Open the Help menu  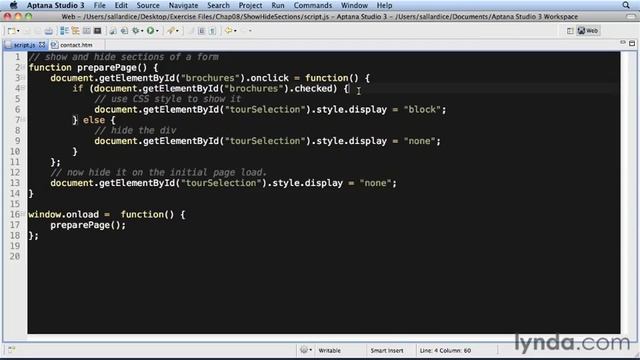pos(384,5)
